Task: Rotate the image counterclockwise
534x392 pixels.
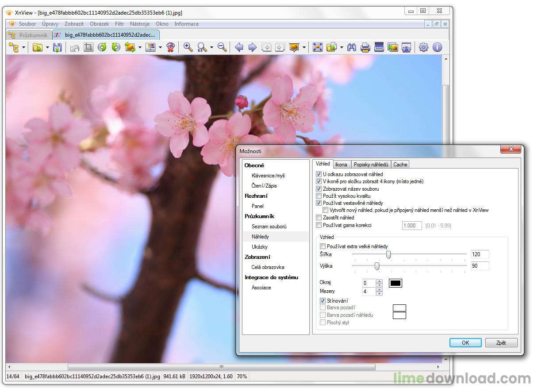Action: click(x=102, y=47)
